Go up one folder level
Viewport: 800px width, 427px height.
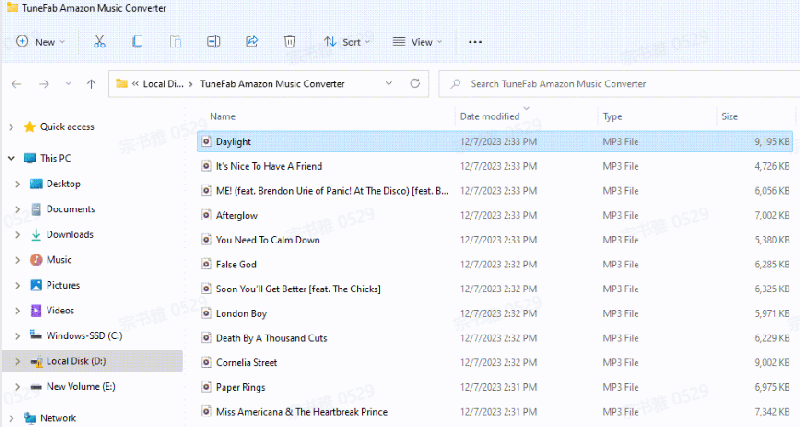pyautogui.click(x=91, y=84)
